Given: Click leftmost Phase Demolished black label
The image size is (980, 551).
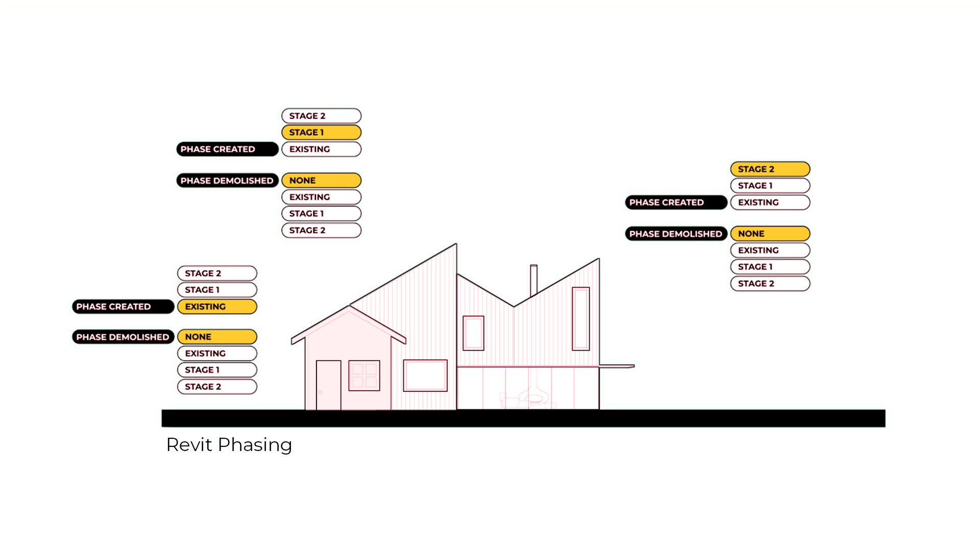Looking at the screenshot, I should 123,337.
